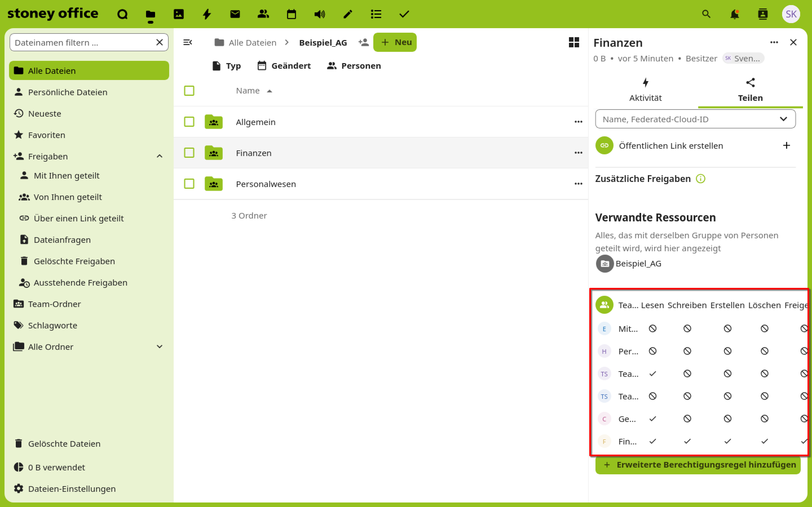Open the notifications bell

pyautogui.click(x=734, y=14)
